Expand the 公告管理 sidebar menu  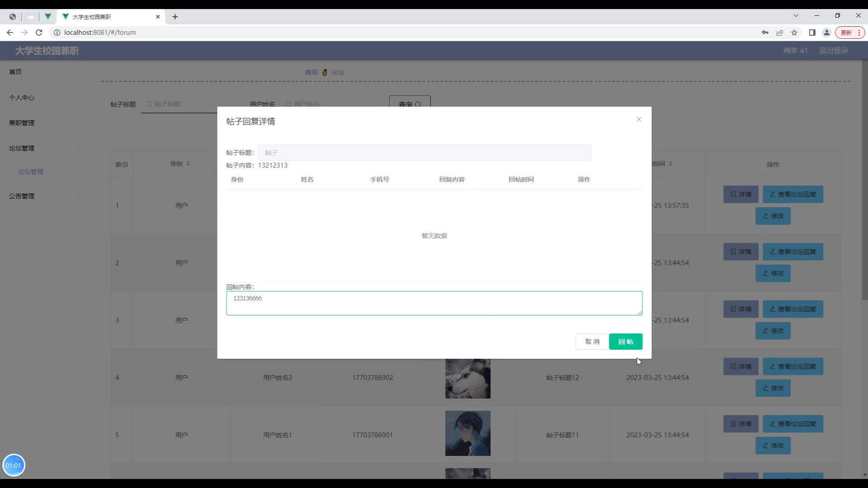(22, 196)
